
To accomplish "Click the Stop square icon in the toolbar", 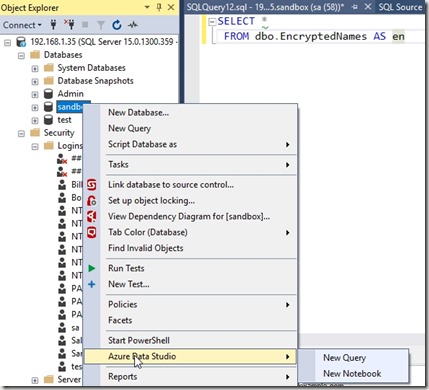I will click(85, 25).
